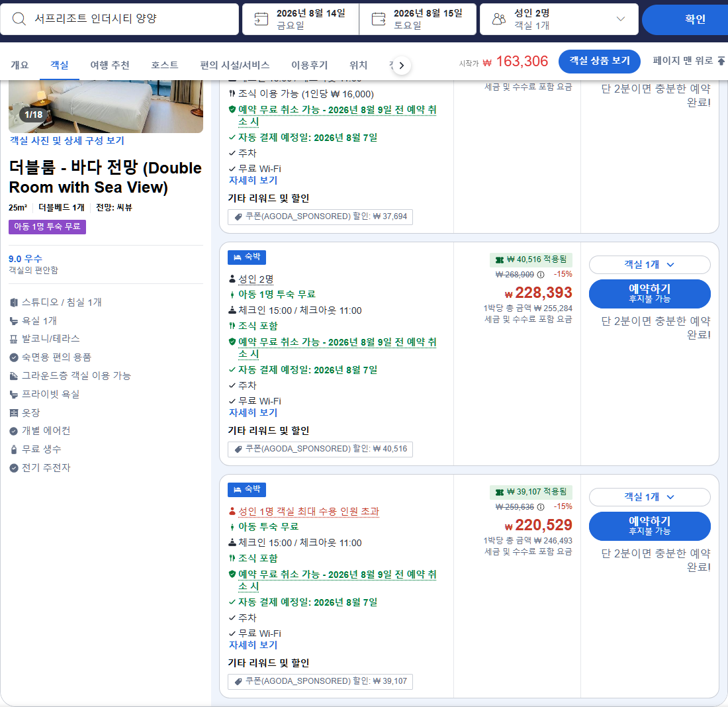The image size is (728, 707).
Task: Click the 숙박 badge in ₩228,393 offer
Action: click(x=247, y=258)
